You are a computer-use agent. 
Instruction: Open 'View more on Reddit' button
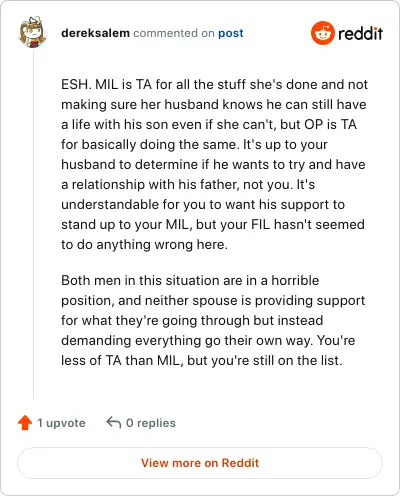(200, 463)
